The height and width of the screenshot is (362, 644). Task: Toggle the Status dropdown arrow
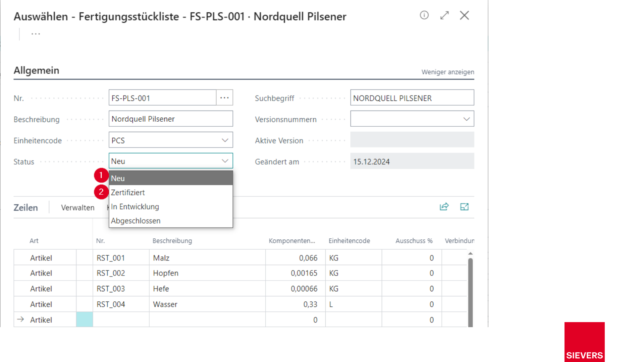click(225, 161)
